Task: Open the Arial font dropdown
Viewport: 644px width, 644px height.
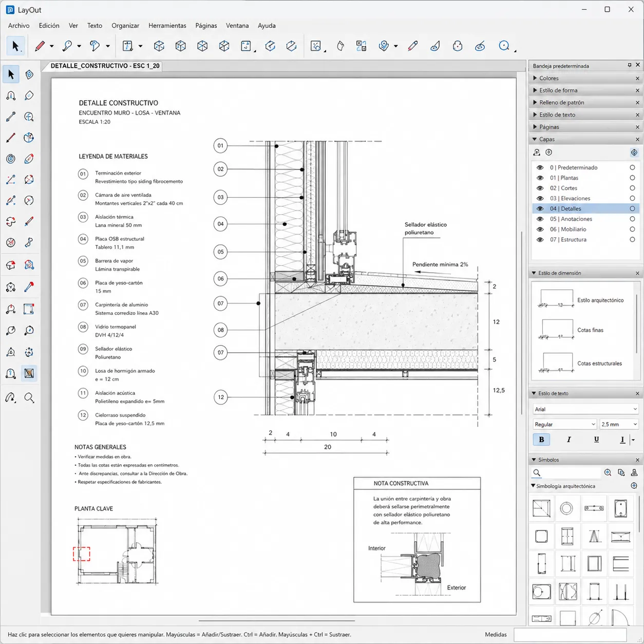Action: click(585, 409)
